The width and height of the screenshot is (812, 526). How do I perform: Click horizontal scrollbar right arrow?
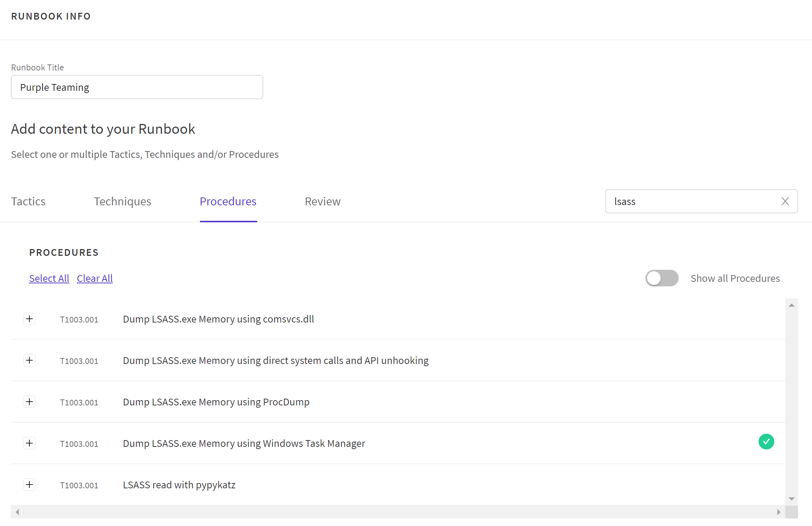778,512
